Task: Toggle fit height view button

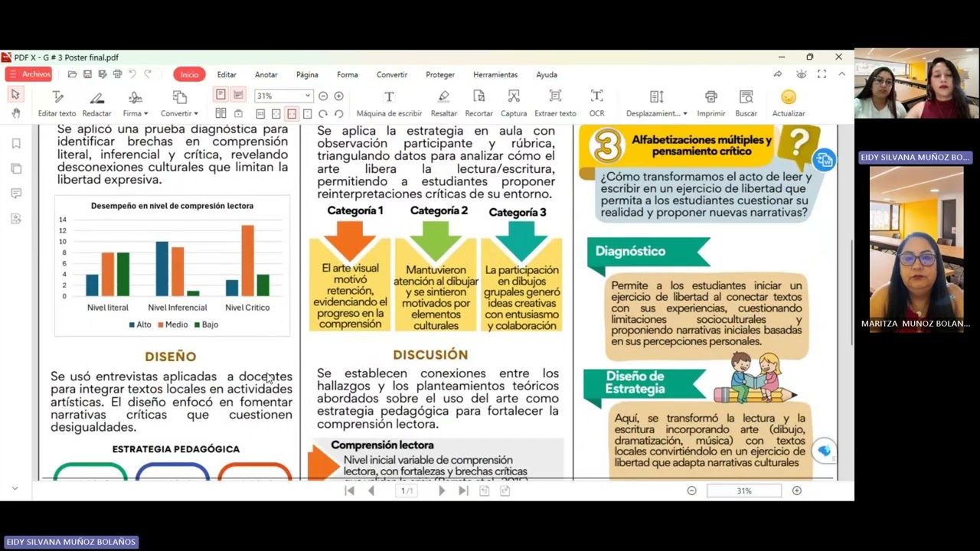Action: tap(308, 114)
